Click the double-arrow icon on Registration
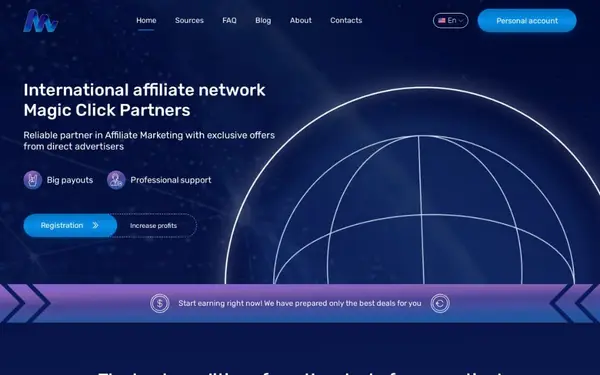 click(x=96, y=225)
